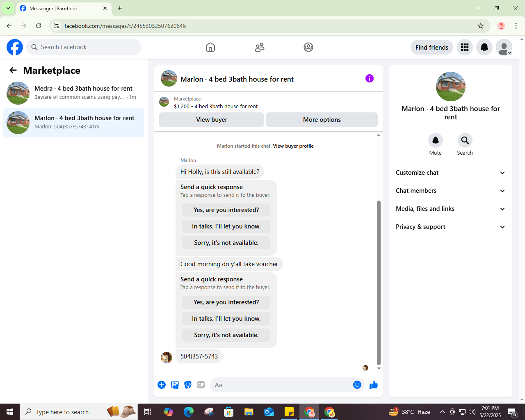525x420 pixels.
Task: Send second 'In talks. I'll let you know.' response
Action: (226, 319)
